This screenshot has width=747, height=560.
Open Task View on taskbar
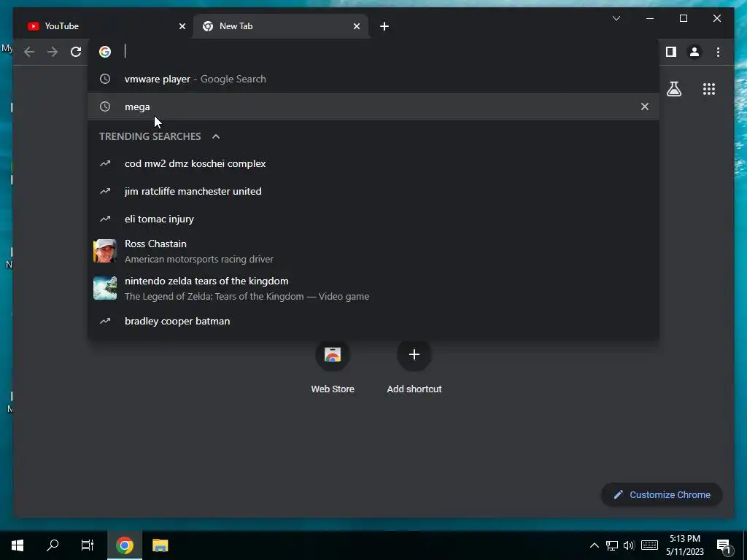click(88, 545)
